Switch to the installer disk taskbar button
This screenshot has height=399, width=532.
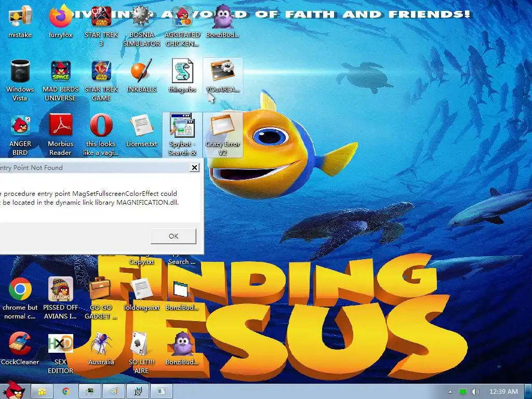(137, 392)
